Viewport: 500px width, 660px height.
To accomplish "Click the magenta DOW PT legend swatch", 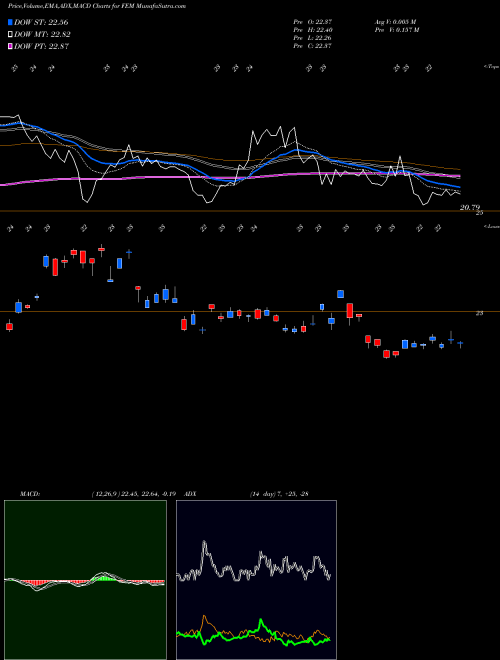I will 10,46.
